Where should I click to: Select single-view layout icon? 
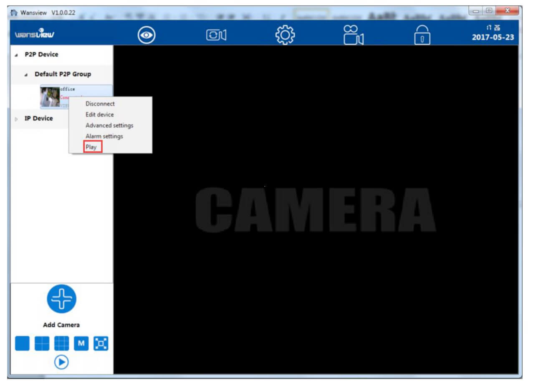pyautogui.click(x=22, y=344)
